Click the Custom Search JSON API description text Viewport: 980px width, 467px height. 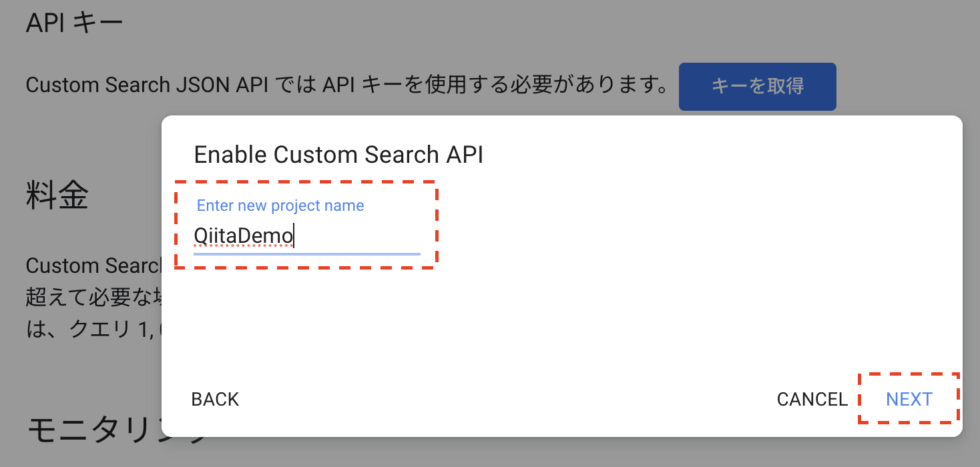[334, 85]
